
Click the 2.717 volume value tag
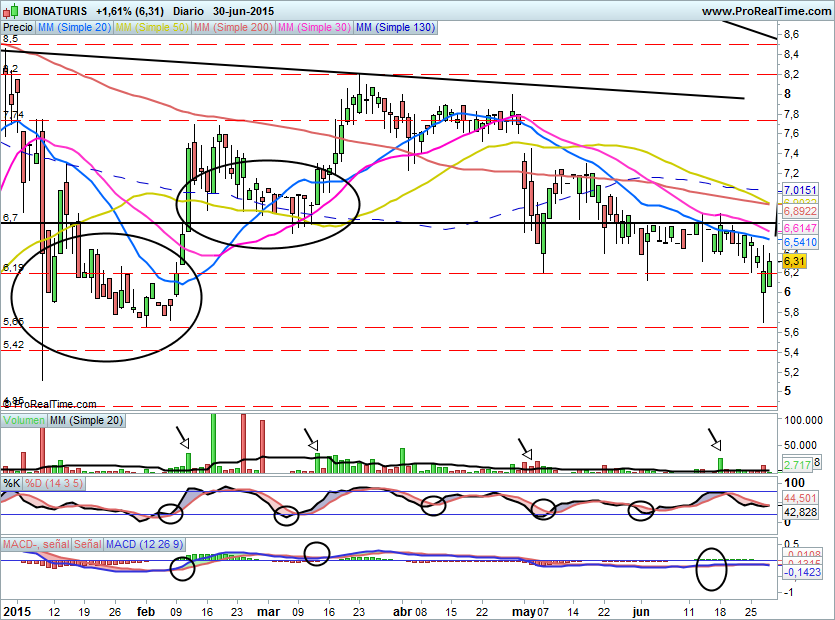point(797,465)
